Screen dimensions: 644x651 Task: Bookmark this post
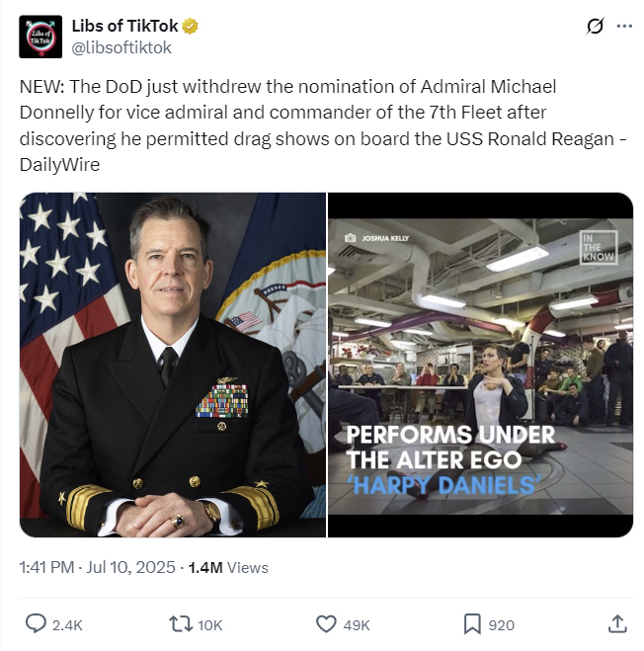click(472, 624)
